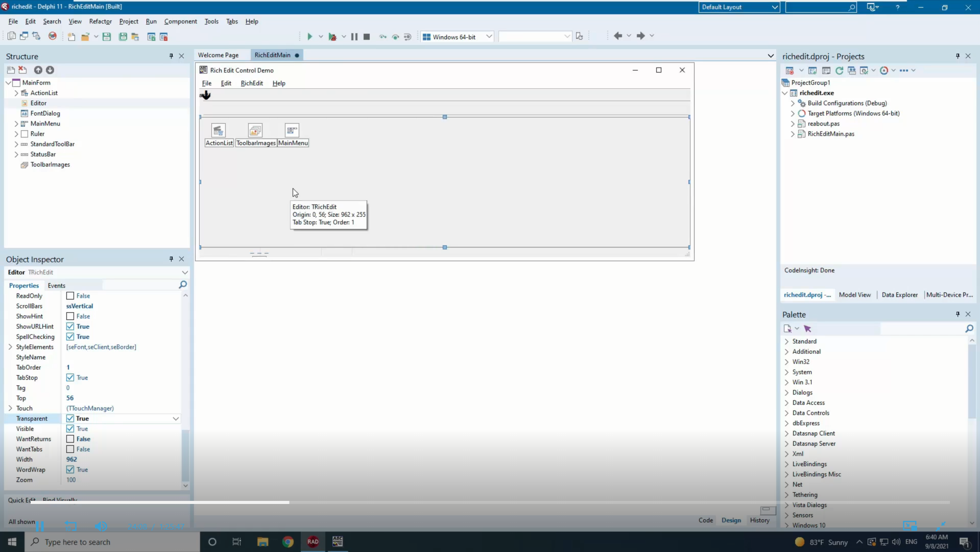Click the Palette search magnifier icon
The width and height of the screenshot is (980, 552).
click(969, 329)
